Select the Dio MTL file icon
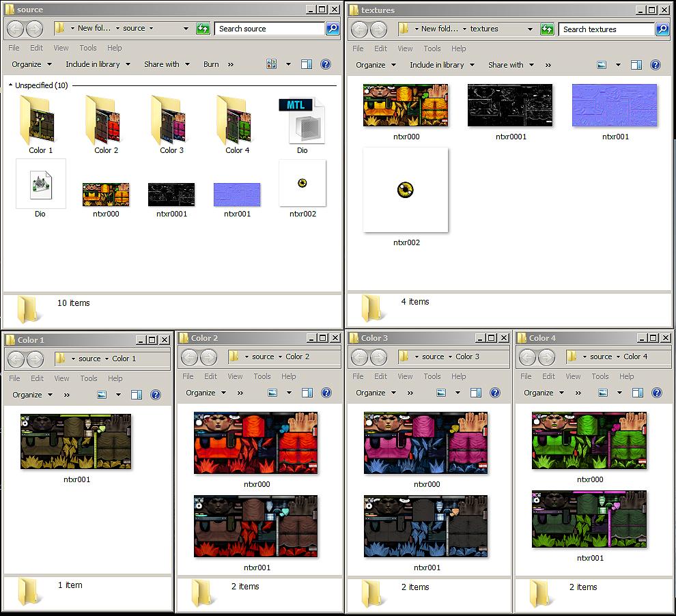Viewport: 676px width, 616px height. [x=302, y=120]
